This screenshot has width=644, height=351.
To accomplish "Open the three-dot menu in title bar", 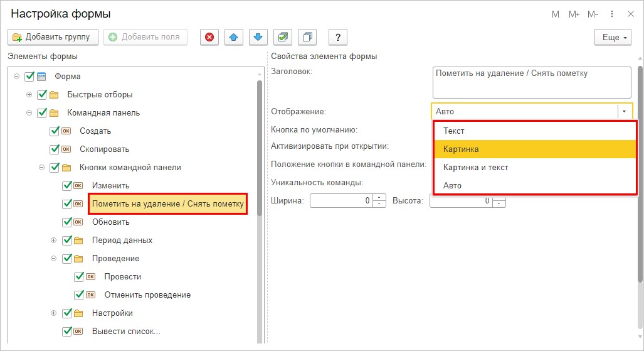I will pos(612,14).
